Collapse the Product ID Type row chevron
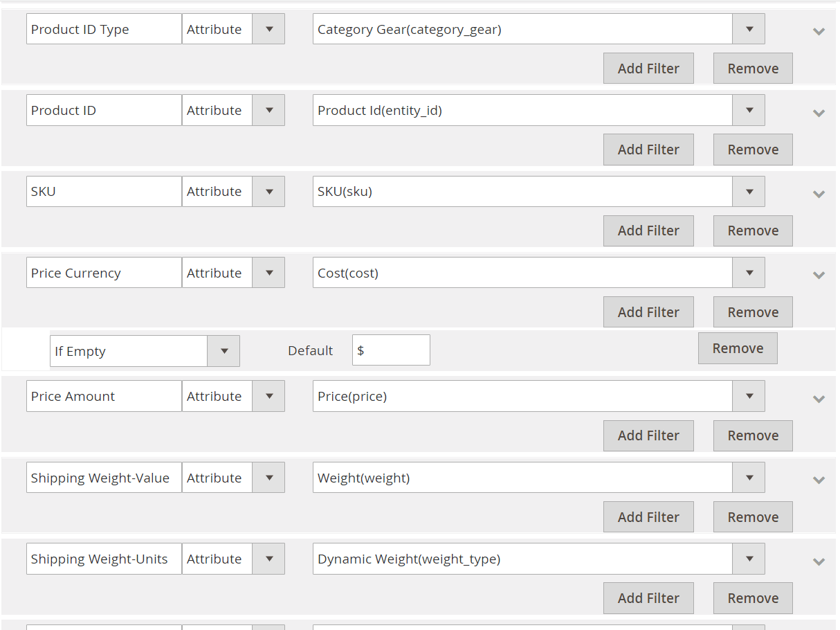The width and height of the screenshot is (840, 630). click(x=819, y=31)
